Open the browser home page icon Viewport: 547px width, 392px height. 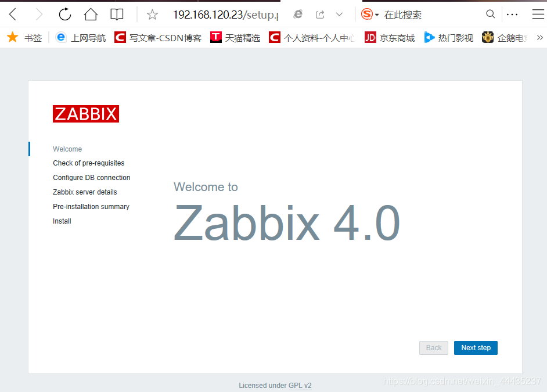click(91, 15)
